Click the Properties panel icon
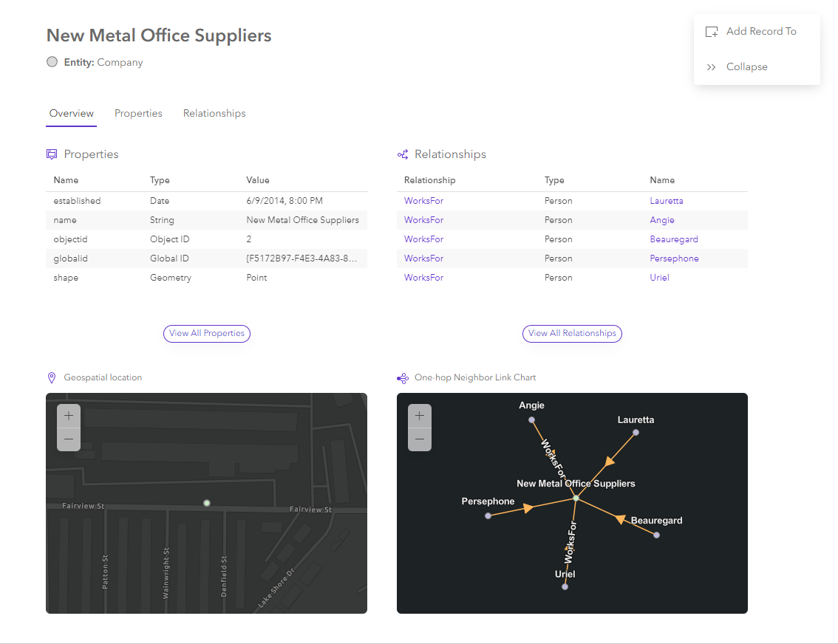 pos(52,154)
